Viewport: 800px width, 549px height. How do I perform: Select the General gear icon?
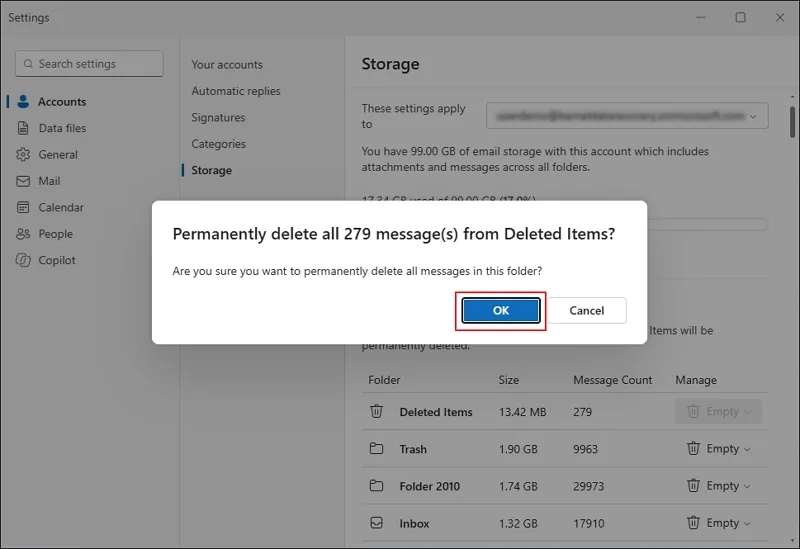click(23, 155)
